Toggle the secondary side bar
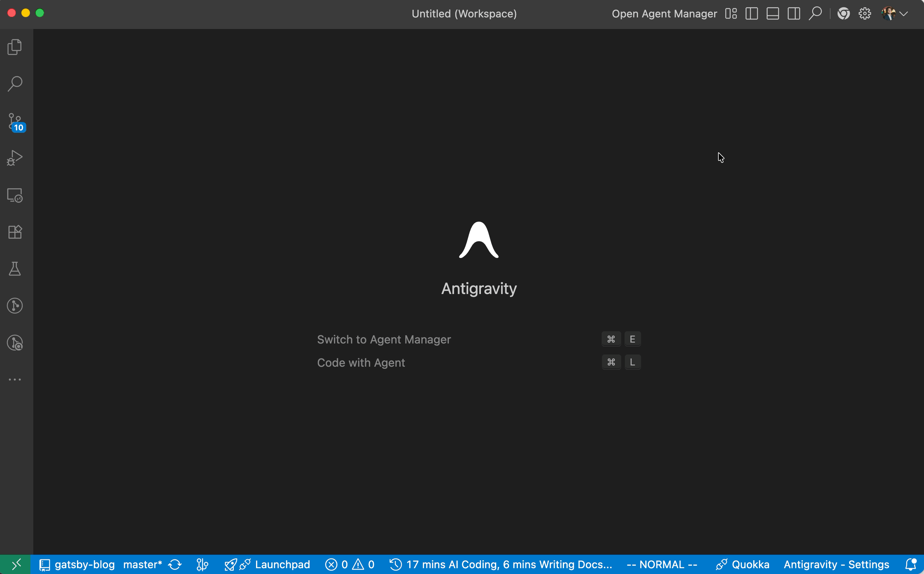Screen dimensions: 924x574 [794, 13]
